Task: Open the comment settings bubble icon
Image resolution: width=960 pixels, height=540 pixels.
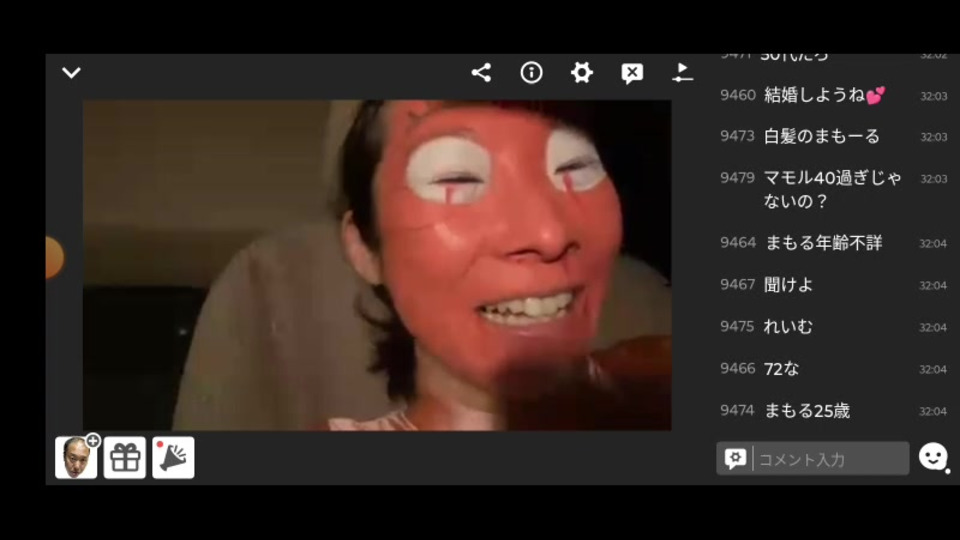Action: pos(735,459)
